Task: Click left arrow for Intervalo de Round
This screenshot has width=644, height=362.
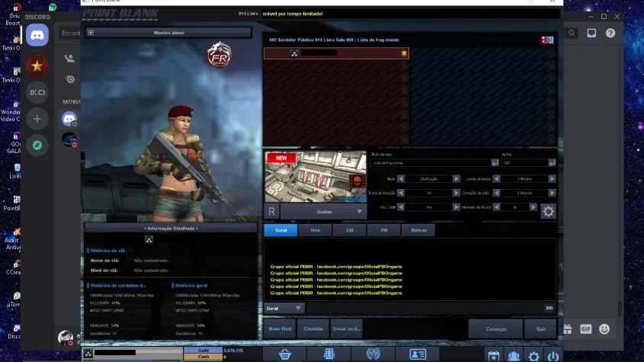Action: coord(497,207)
